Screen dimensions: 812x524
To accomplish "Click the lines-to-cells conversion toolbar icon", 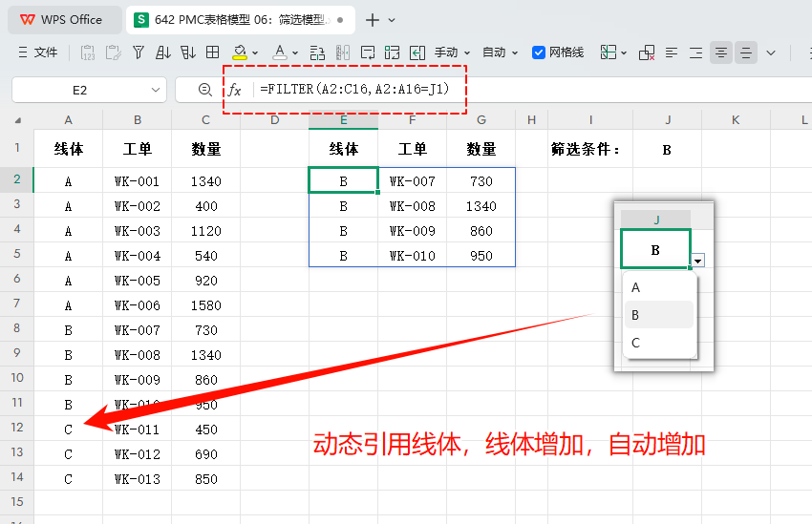I will point(317,52).
